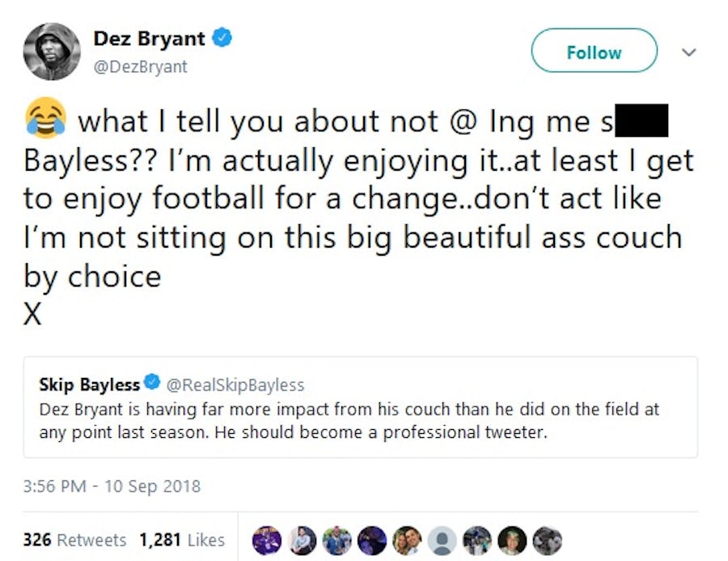This screenshot has height=561, width=728.
Task: Click the first liker avatar with purple jerseys
Action: pos(267,540)
